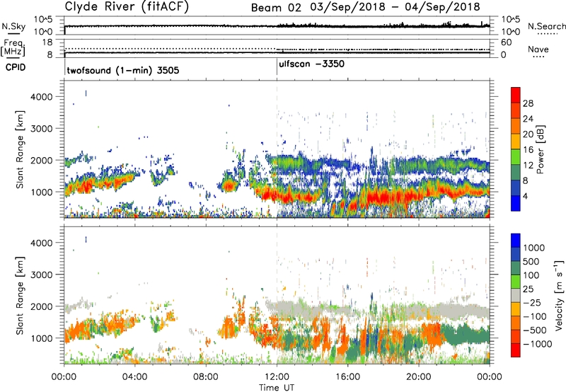Click the 'Time UT' axis title
The image size is (566, 392).
pos(277,388)
